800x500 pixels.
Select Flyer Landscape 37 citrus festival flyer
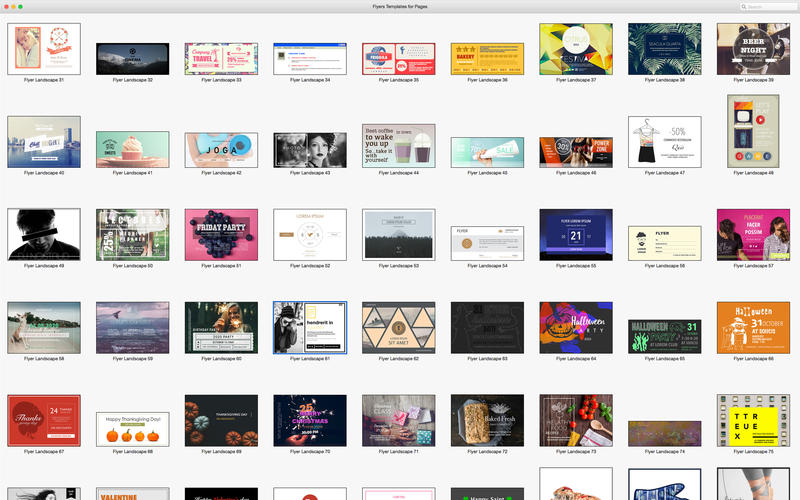tap(576, 49)
